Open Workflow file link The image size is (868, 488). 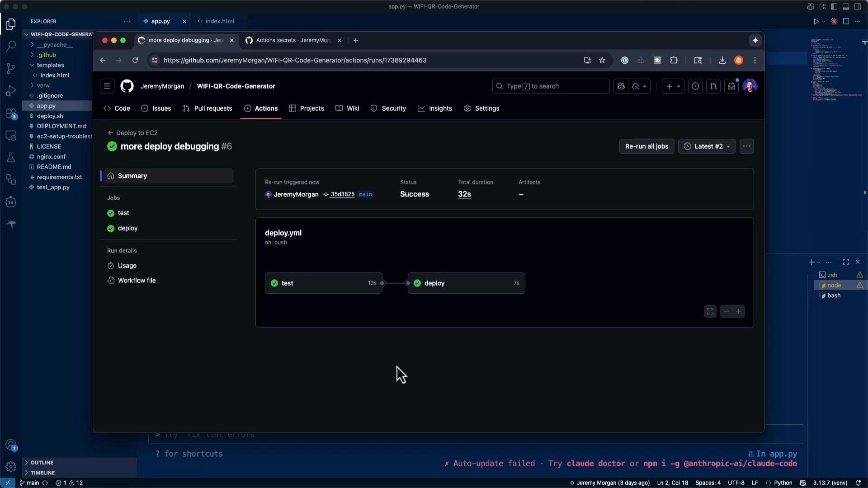tap(137, 281)
